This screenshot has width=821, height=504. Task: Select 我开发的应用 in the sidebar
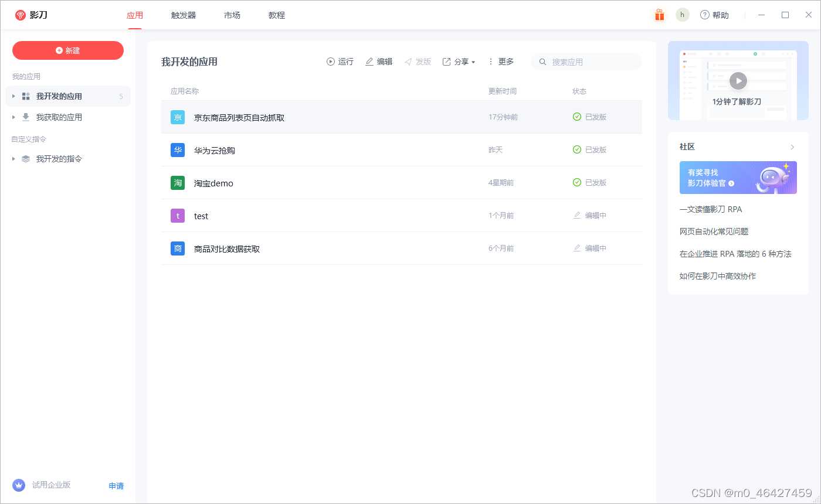[68, 96]
